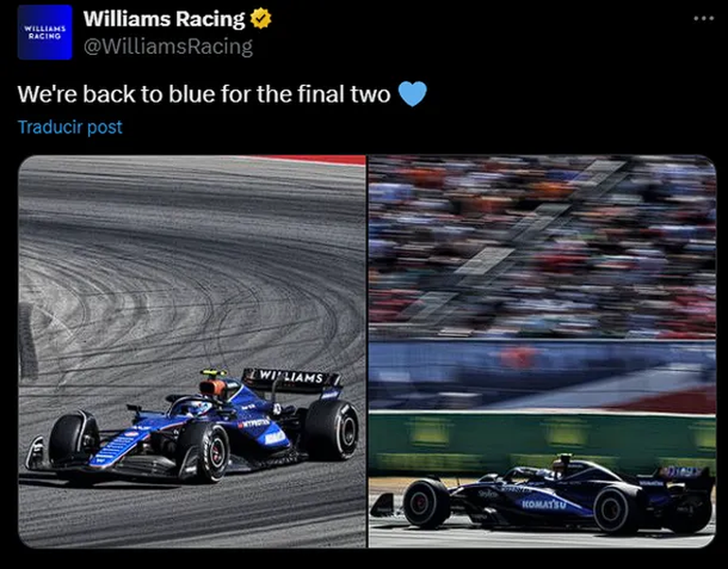
Task: Select the tweet text about blue
Action: tap(204, 94)
